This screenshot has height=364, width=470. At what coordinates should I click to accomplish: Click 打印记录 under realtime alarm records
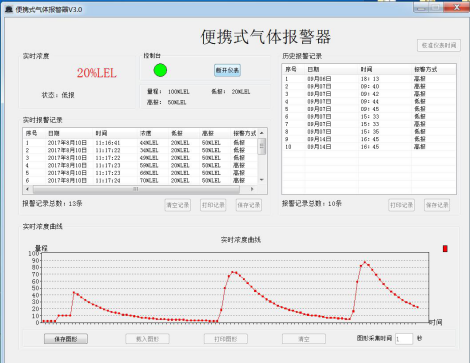tap(213, 205)
